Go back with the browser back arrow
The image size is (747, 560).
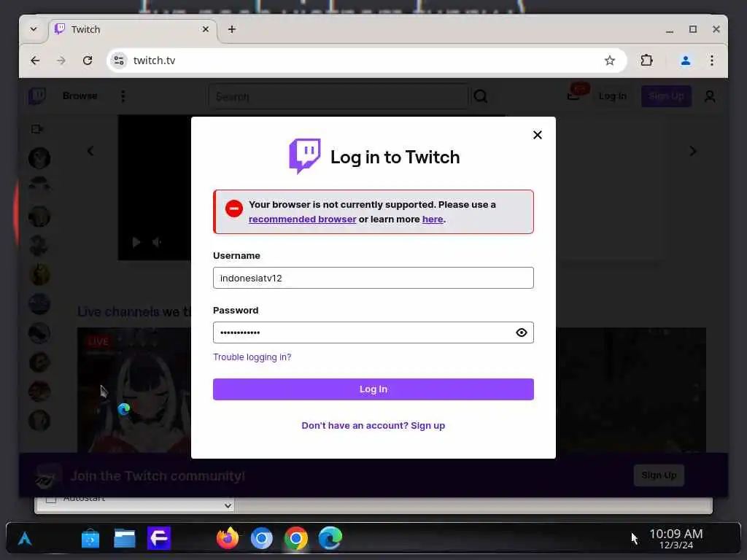click(35, 61)
